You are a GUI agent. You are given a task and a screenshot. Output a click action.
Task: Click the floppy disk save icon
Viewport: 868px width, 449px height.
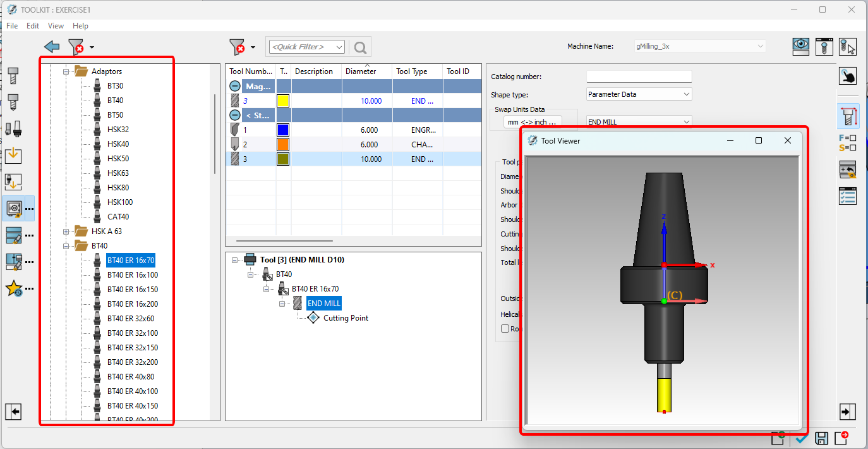coord(821,438)
